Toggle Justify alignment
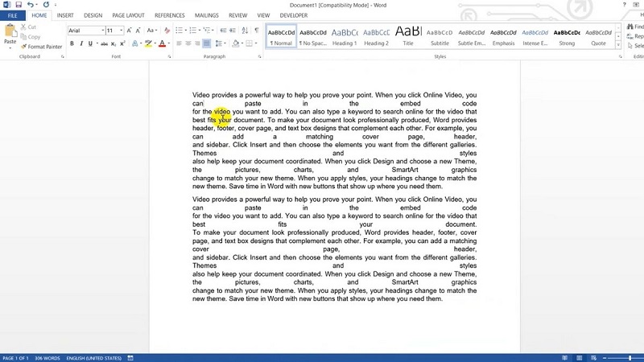Screen dimensions: 644x362 [207, 43]
